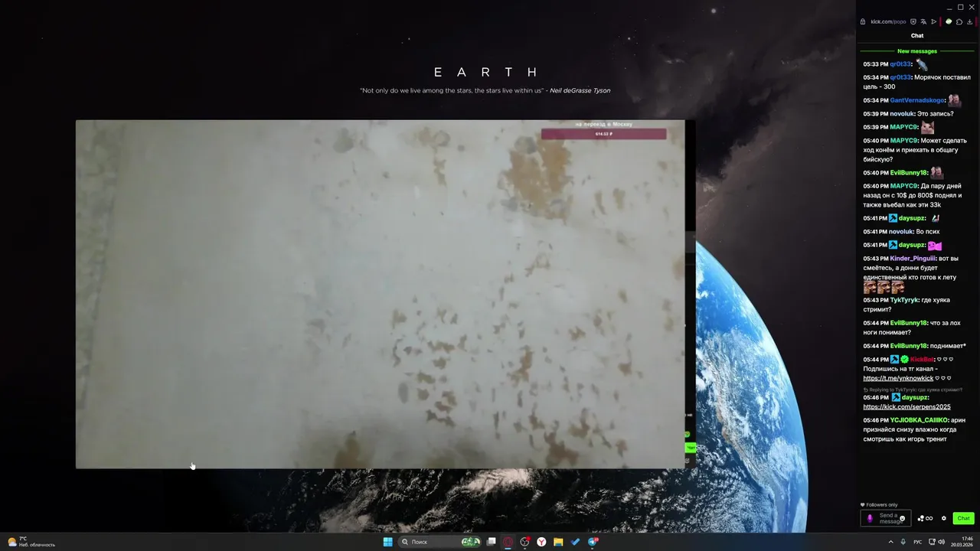Click the donation goal bar in stream video
Screen dimensions: 980x551
point(603,134)
